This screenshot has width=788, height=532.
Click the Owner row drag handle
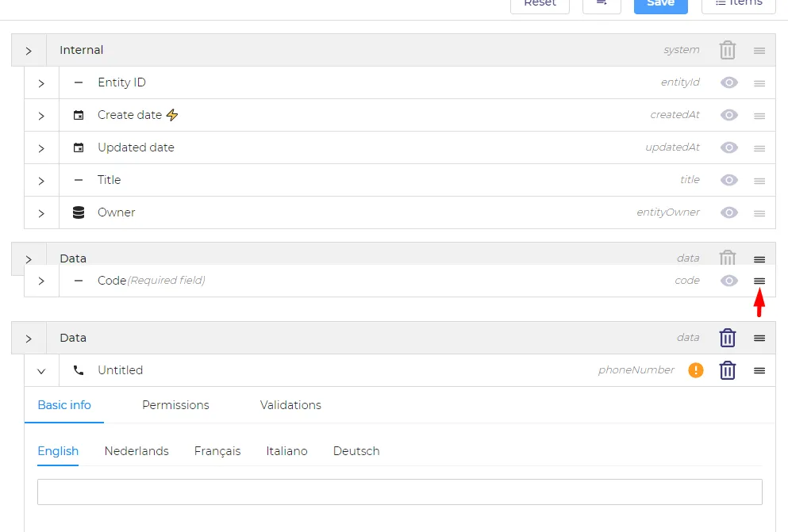[759, 213]
